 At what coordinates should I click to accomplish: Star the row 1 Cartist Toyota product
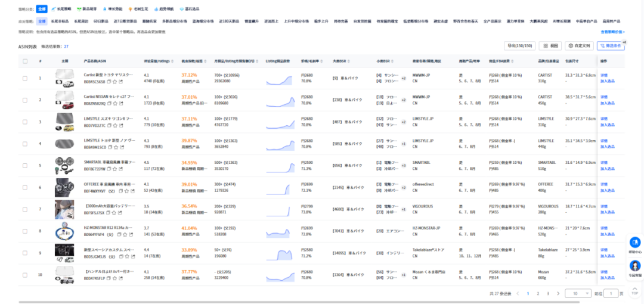point(115,82)
